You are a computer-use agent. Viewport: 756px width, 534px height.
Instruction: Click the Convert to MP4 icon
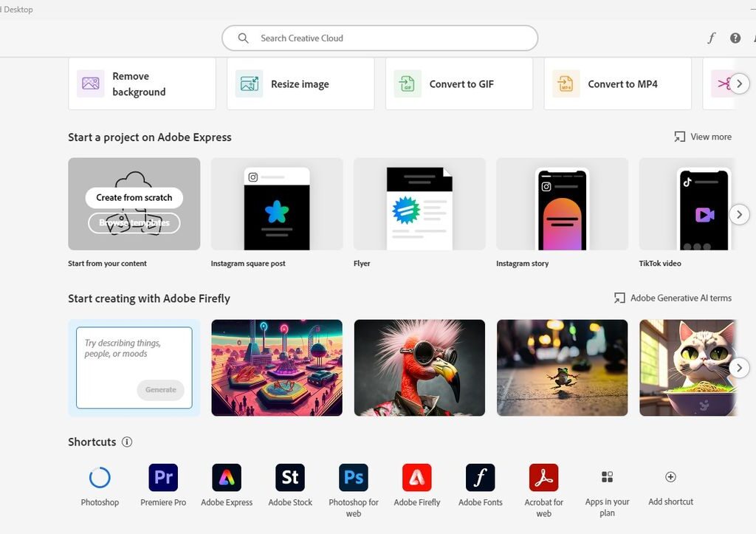coord(566,83)
